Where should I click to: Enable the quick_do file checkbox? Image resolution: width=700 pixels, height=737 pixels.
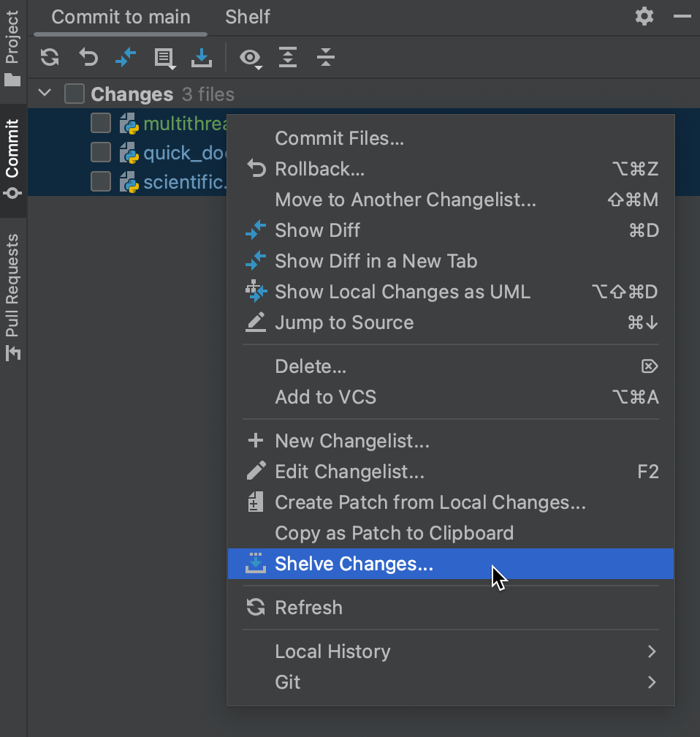(100, 153)
